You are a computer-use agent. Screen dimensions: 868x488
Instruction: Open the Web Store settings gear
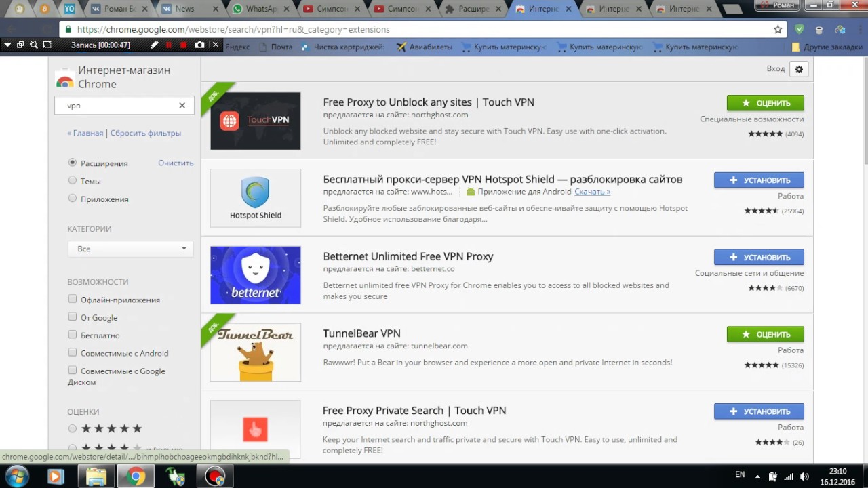tap(799, 69)
